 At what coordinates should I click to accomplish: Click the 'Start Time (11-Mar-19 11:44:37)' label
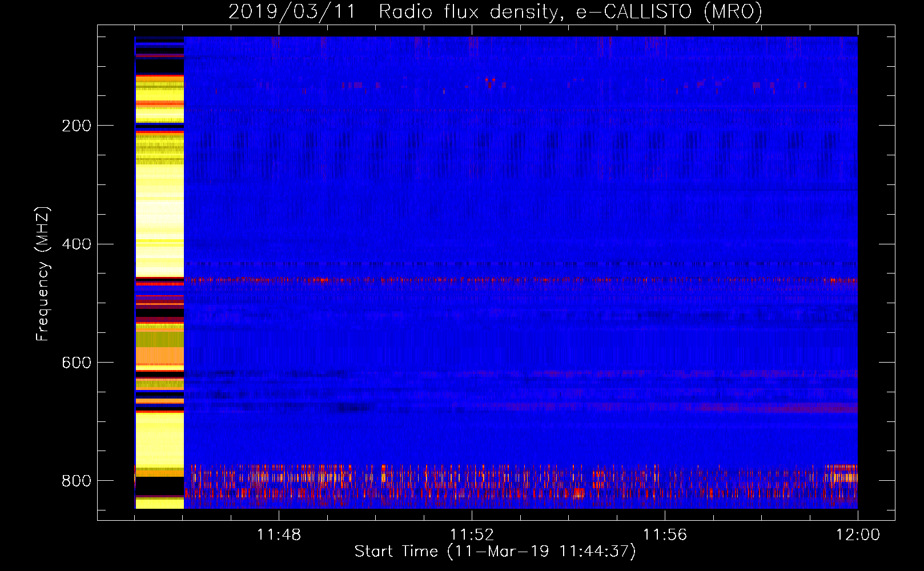click(x=495, y=552)
